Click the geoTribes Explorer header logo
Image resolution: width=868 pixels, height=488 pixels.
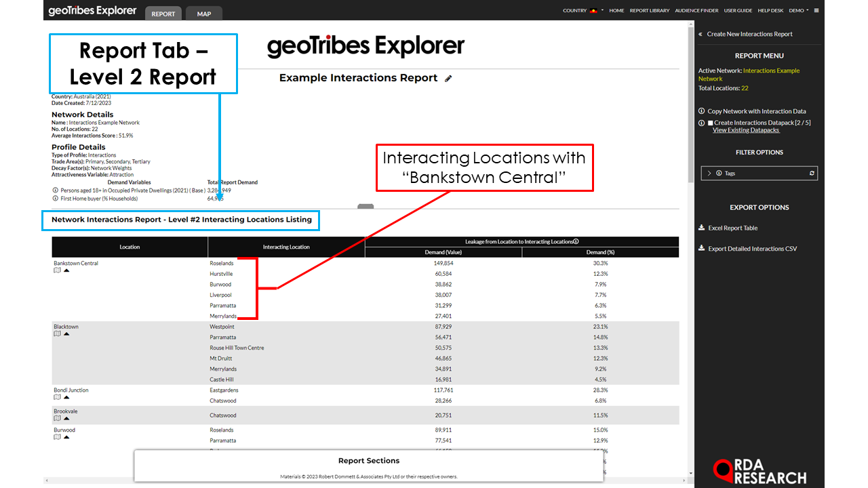(92, 11)
